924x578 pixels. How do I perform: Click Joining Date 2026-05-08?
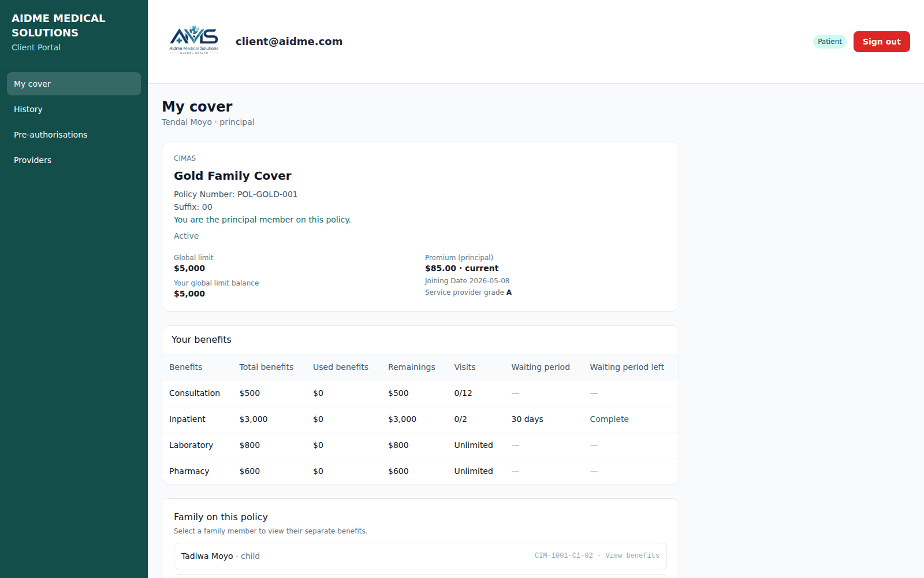tap(467, 281)
